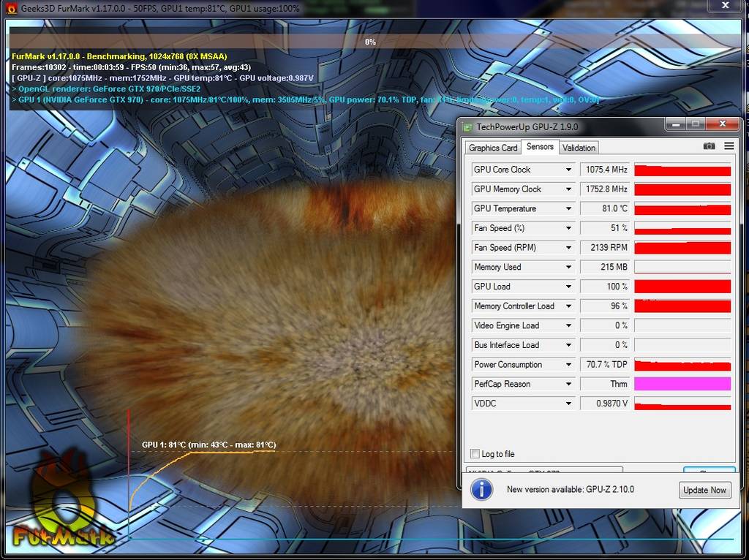Click the GPU Core Clock red graph
The height and width of the screenshot is (560, 749).
[682, 170]
